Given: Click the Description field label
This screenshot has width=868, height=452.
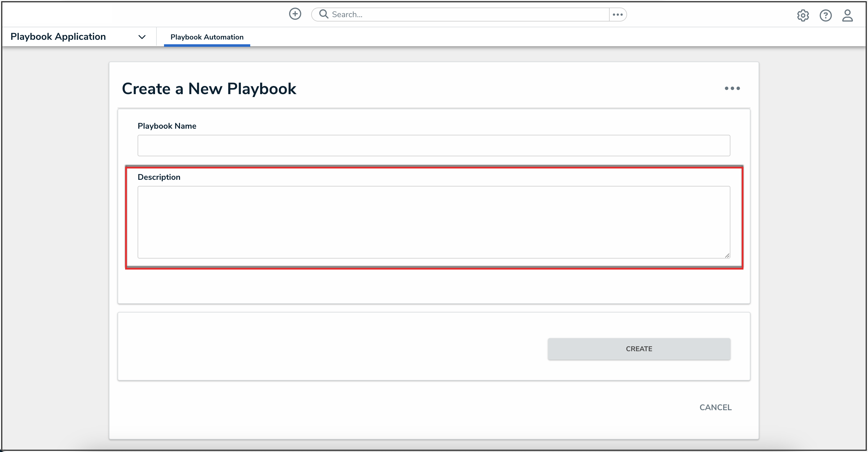Looking at the screenshot, I should (159, 177).
